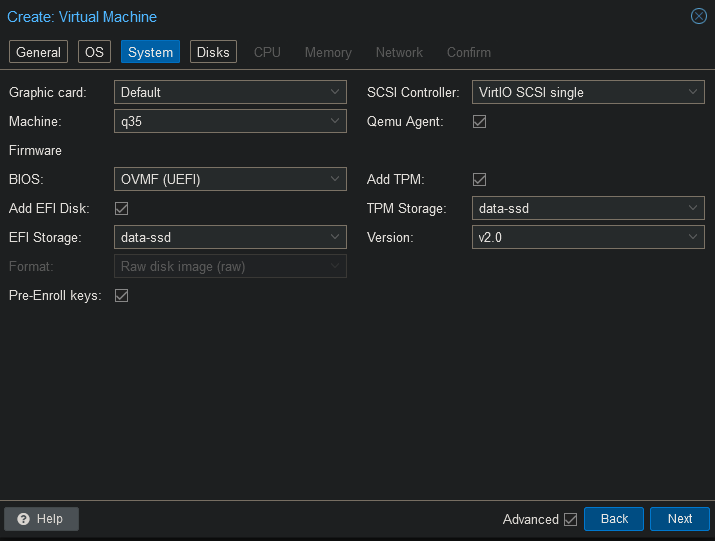This screenshot has width=715, height=541.
Task: Toggle the Advanced options checkbox
Action: point(571,519)
